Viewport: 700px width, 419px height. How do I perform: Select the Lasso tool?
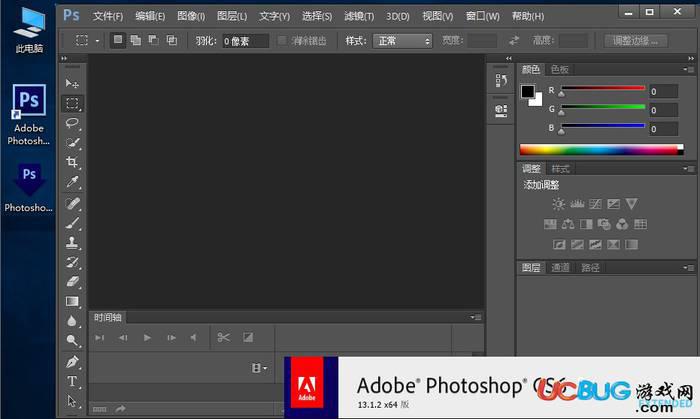point(72,123)
